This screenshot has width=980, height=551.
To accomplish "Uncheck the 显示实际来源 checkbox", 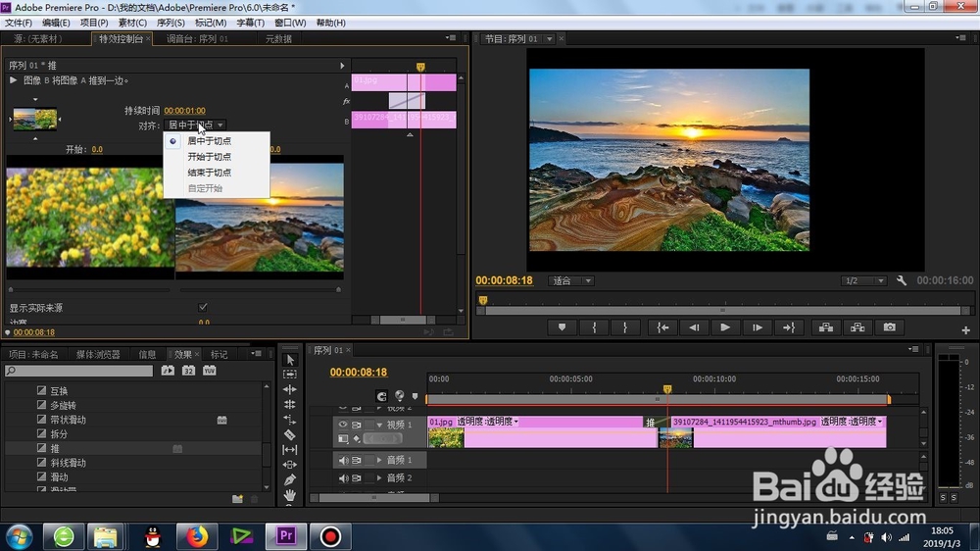I will pos(203,307).
